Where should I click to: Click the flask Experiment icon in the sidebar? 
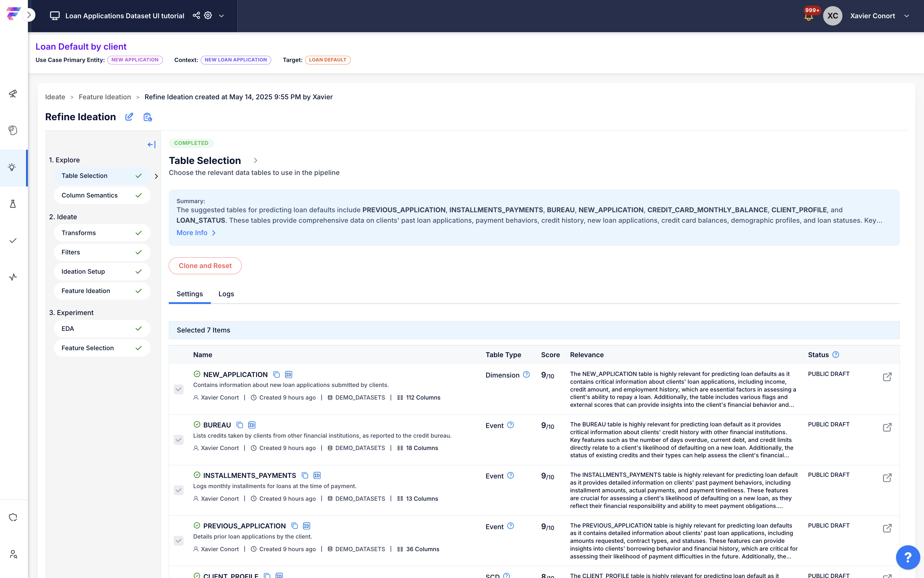[13, 204]
